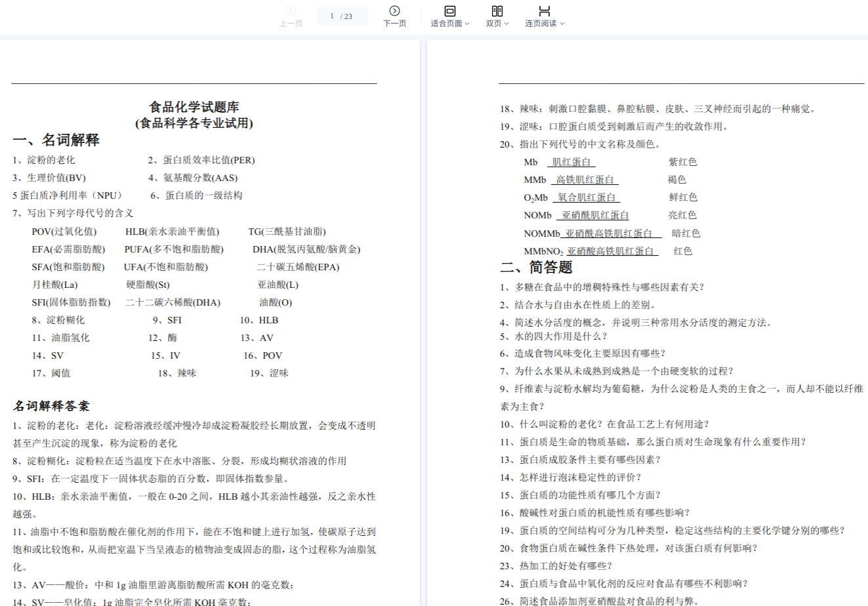This screenshot has width=868, height=606.
Task: Expand the 适合页面 dropdown chevron
Action: tap(467, 24)
